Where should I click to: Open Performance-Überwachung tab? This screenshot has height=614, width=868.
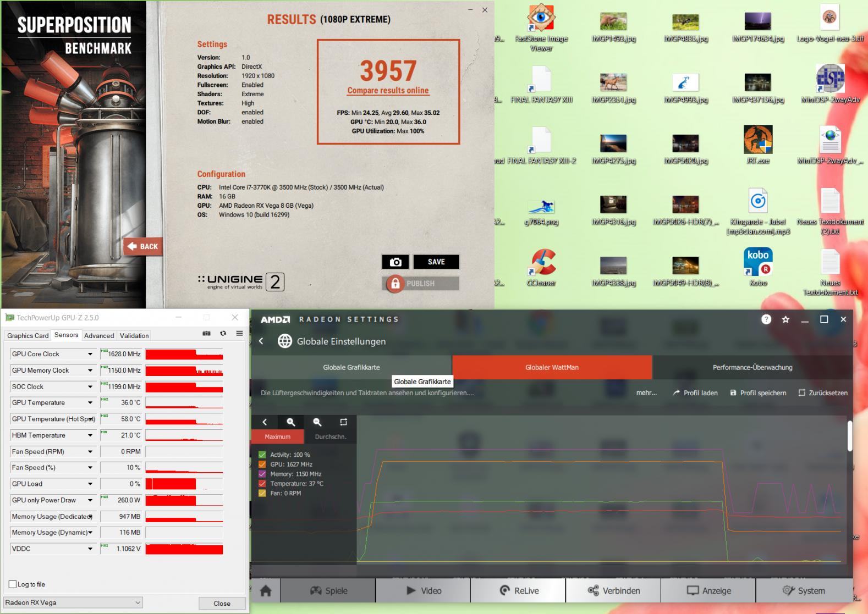point(752,367)
